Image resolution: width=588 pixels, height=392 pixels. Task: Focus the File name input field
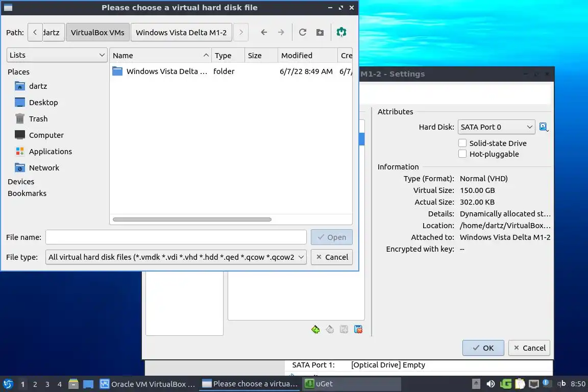176,237
